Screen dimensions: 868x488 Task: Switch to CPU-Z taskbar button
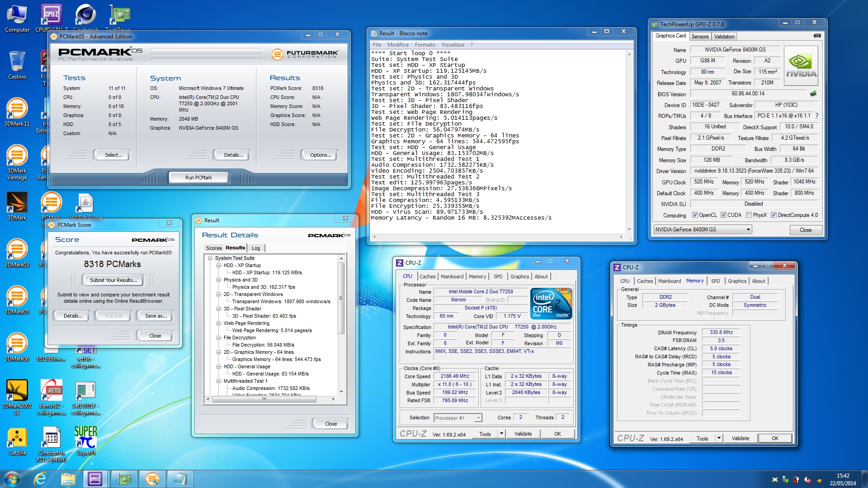click(x=95, y=479)
